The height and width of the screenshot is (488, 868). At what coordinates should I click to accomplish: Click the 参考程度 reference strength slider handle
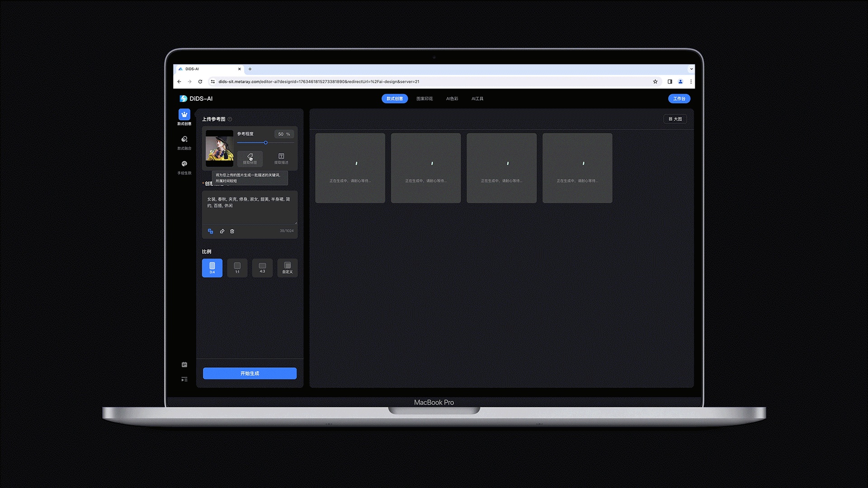266,143
